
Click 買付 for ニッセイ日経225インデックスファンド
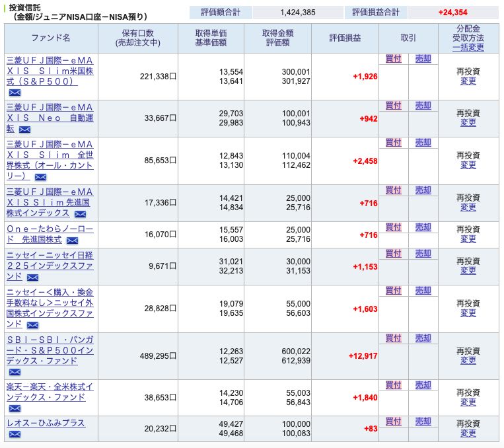click(394, 254)
